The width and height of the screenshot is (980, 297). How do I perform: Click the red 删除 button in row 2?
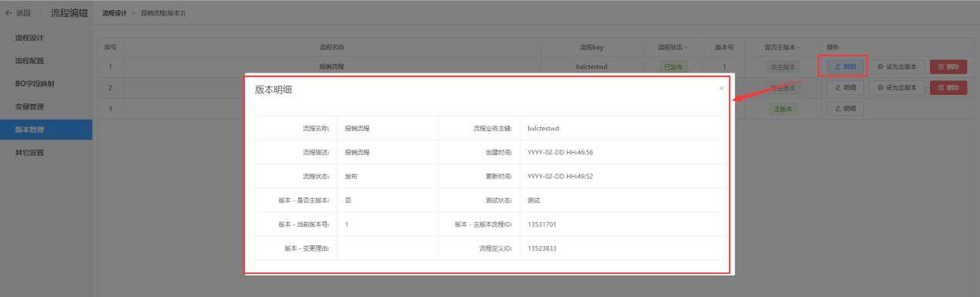(948, 88)
